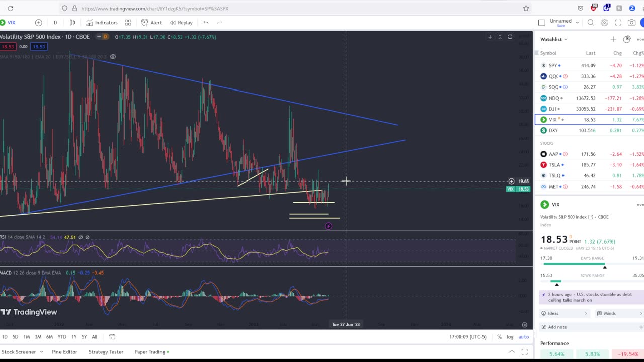
Task: Open the Ideas section
Action: [x=564, y=313]
